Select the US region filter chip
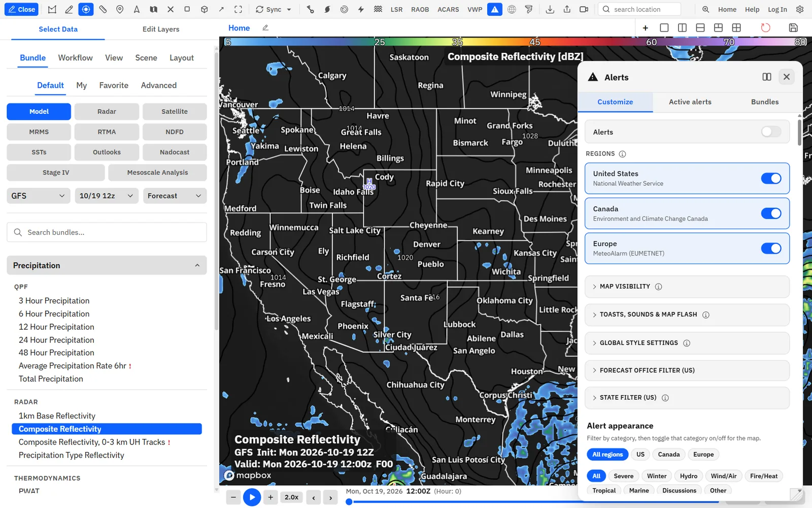This screenshot has width=812, height=508. 640,454
